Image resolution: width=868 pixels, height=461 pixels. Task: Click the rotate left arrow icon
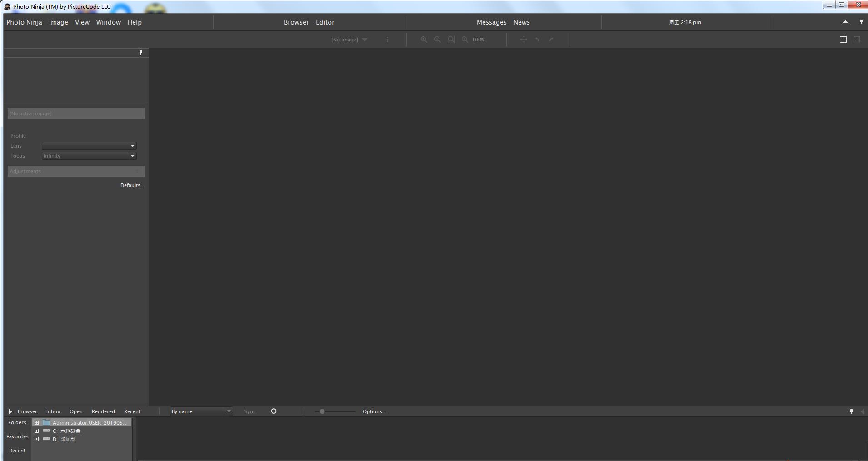tap(537, 40)
